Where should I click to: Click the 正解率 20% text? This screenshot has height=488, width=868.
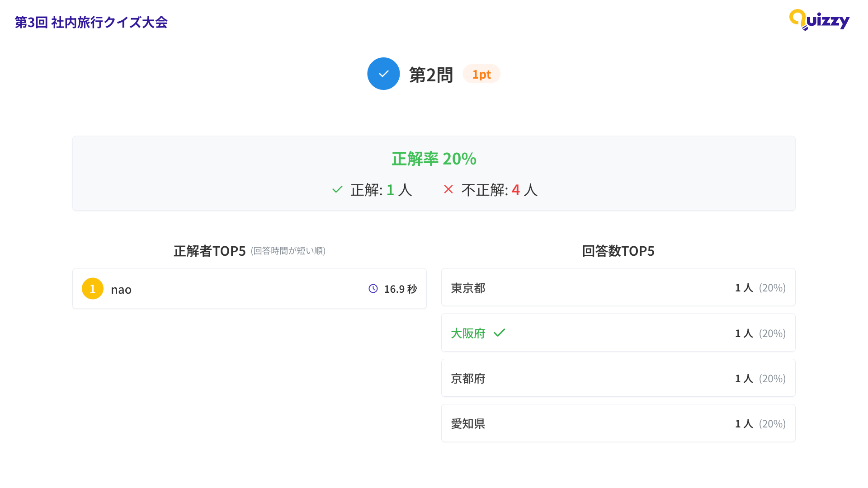pos(434,159)
